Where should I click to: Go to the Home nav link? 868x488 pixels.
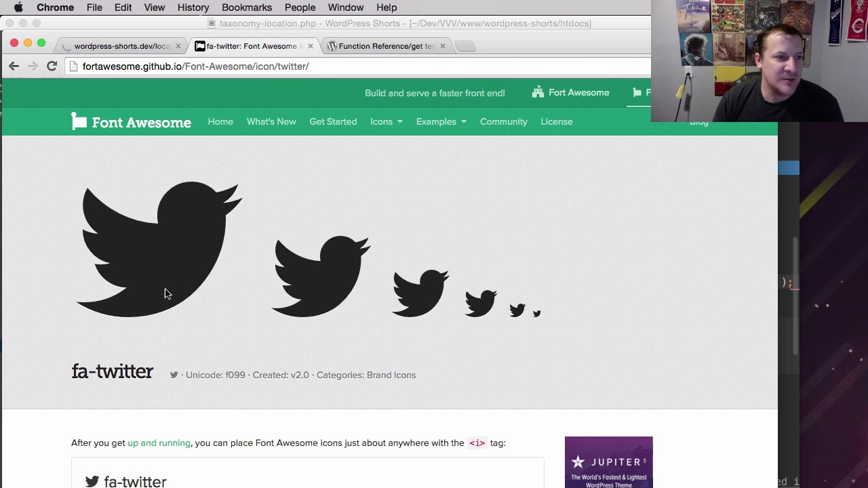pyautogui.click(x=220, y=122)
